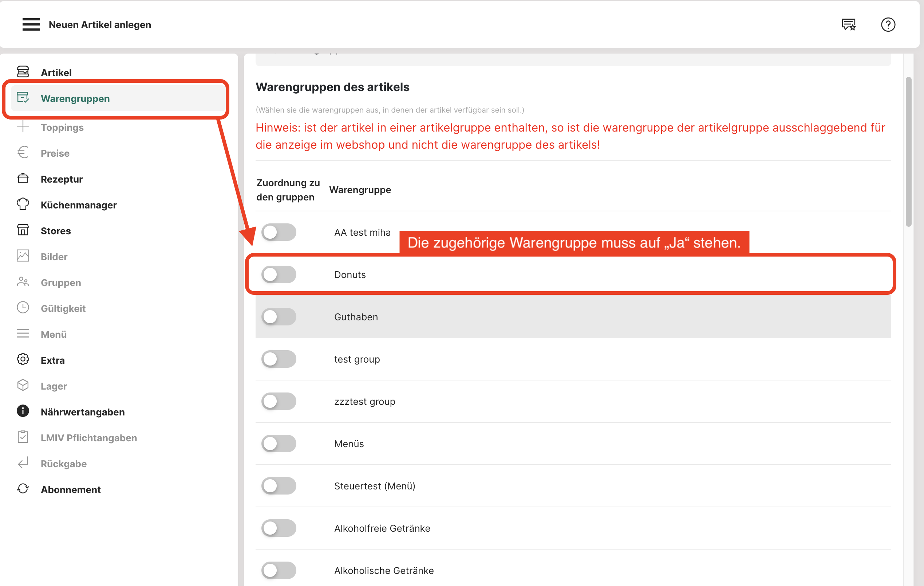Image resolution: width=924 pixels, height=586 pixels.
Task: Click the Stores shop icon
Action: (23, 230)
